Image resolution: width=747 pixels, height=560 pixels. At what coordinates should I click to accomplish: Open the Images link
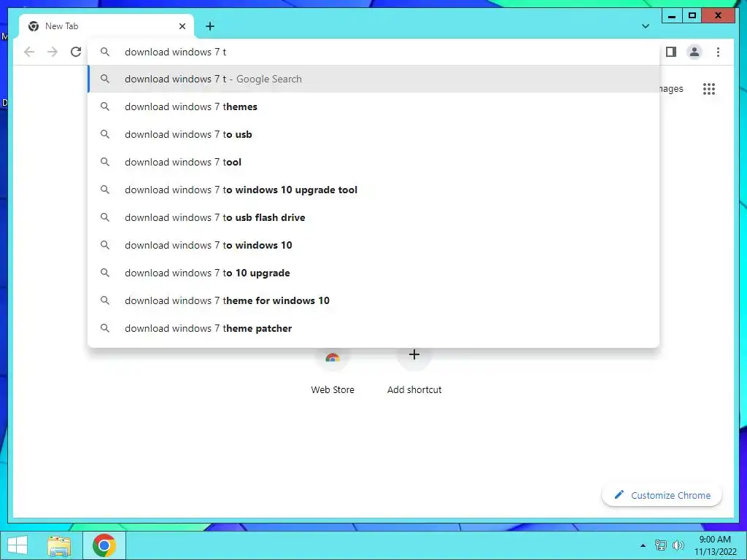click(671, 88)
